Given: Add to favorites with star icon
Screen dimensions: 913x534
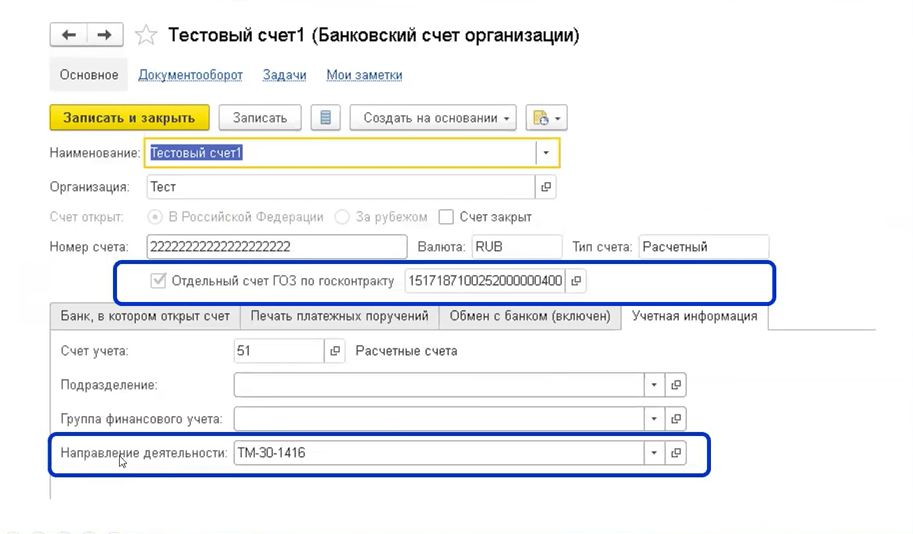Looking at the screenshot, I should coord(145,36).
